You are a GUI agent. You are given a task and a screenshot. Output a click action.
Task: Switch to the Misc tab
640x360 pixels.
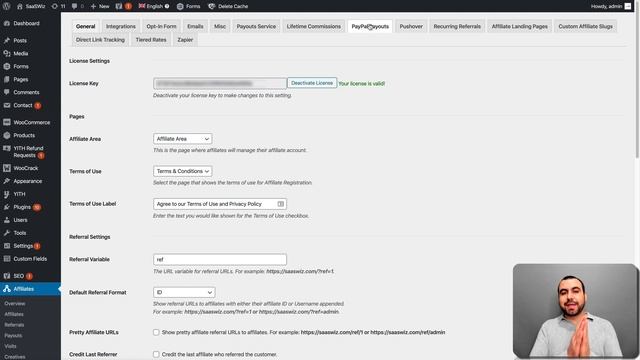tap(220, 26)
